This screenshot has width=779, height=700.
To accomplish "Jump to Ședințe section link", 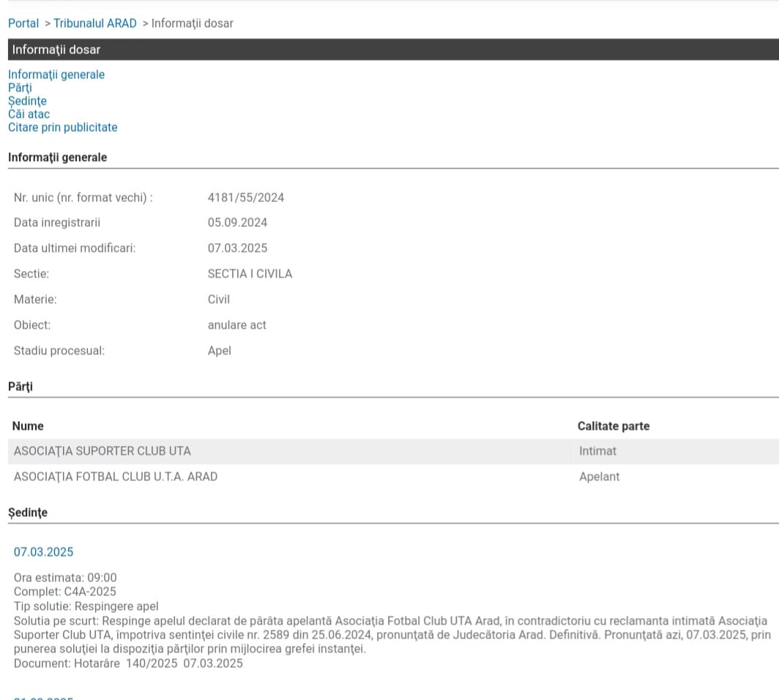I will [27, 101].
